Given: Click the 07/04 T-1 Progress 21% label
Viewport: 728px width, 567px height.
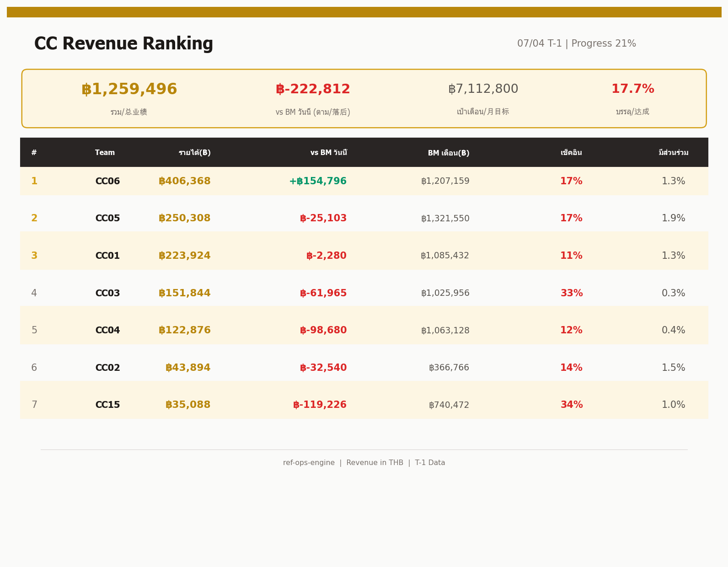Looking at the screenshot, I should pos(576,44).
